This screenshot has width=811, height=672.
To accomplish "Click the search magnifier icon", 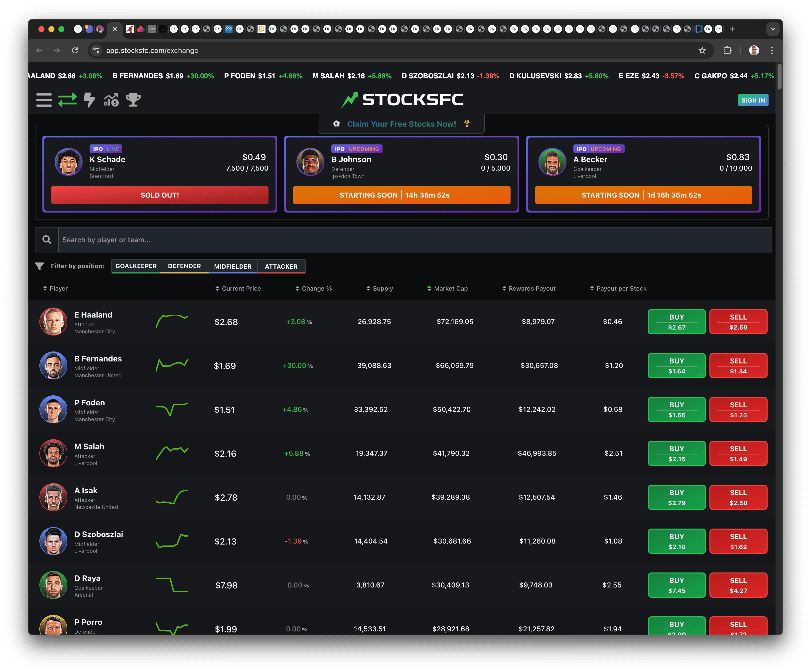I will (47, 240).
